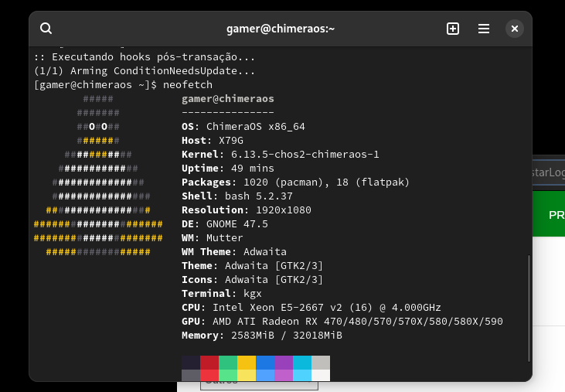
Task: Click the Resolution: 1920x1080 line
Action: (247, 210)
